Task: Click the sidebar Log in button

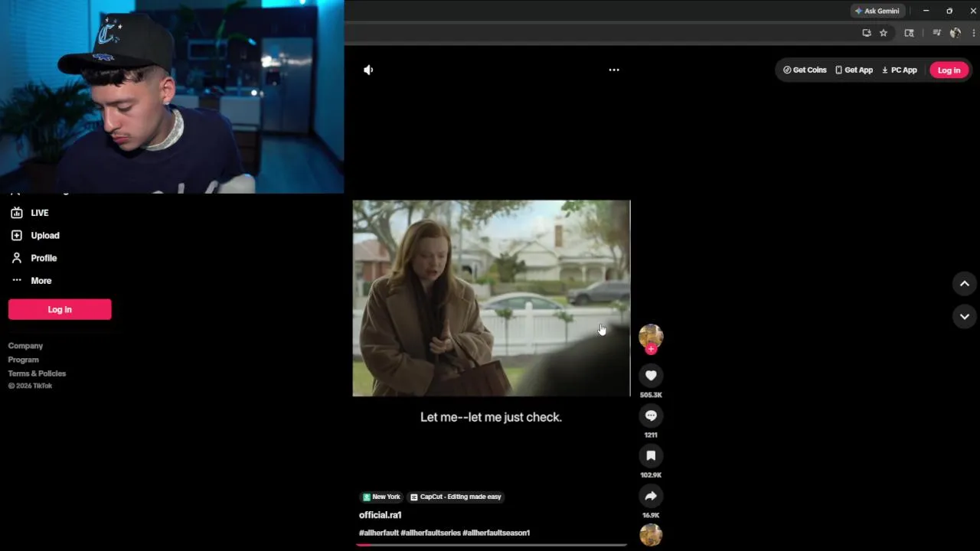Action: coord(60,309)
